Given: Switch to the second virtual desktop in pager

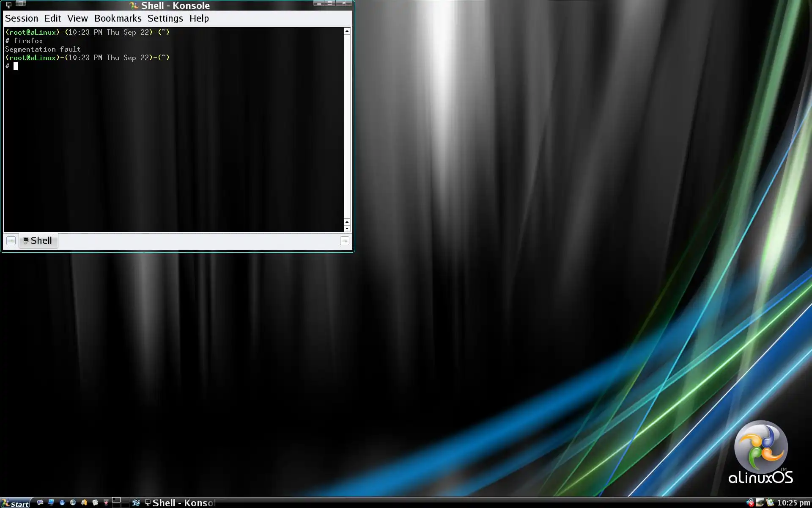Looking at the screenshot, I should click(x=125, y=500).
